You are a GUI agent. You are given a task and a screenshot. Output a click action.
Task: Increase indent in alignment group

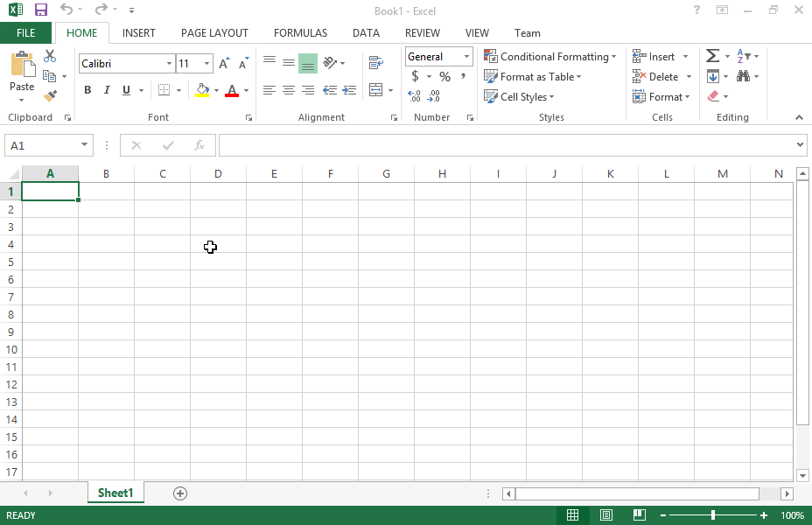pos(349,90)
